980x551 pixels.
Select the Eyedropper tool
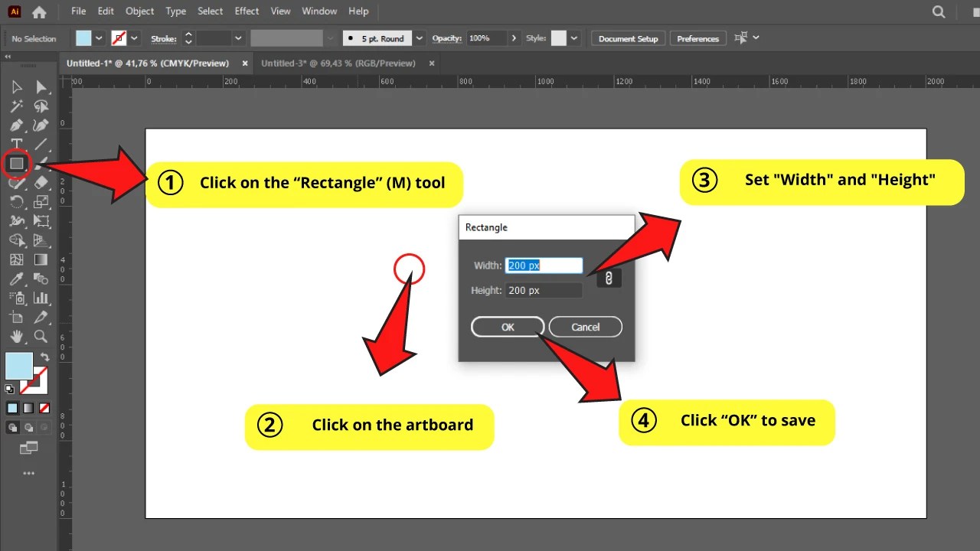coord(15,279)
